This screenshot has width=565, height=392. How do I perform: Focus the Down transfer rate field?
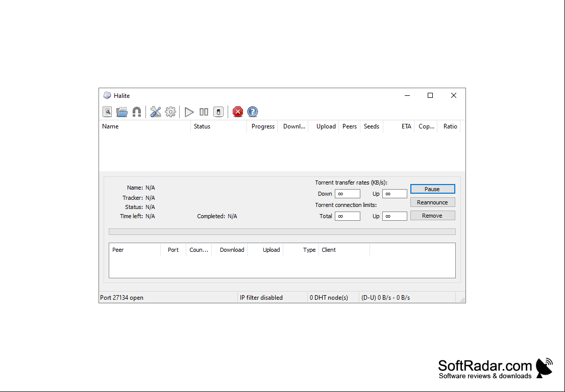pos(348,194)
